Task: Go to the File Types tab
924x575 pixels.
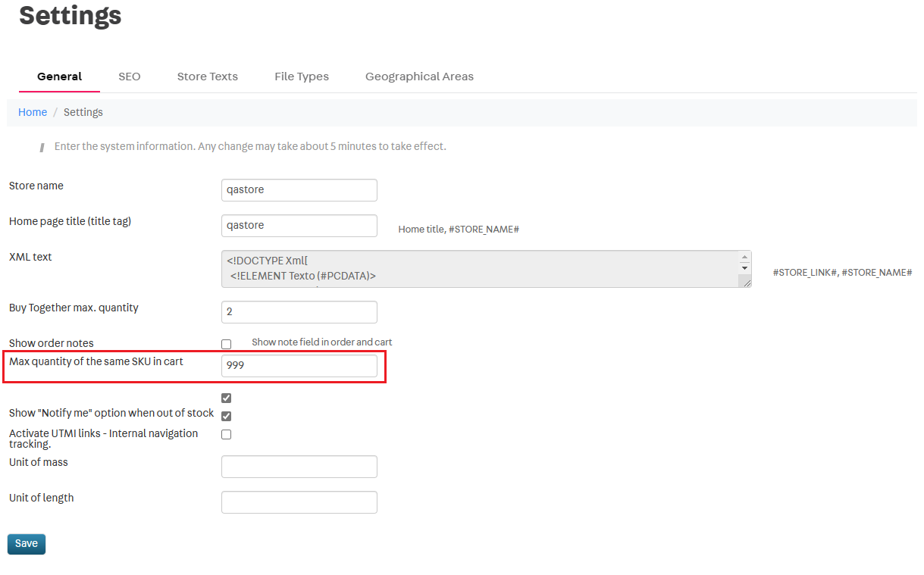Action: pos(302,77)
